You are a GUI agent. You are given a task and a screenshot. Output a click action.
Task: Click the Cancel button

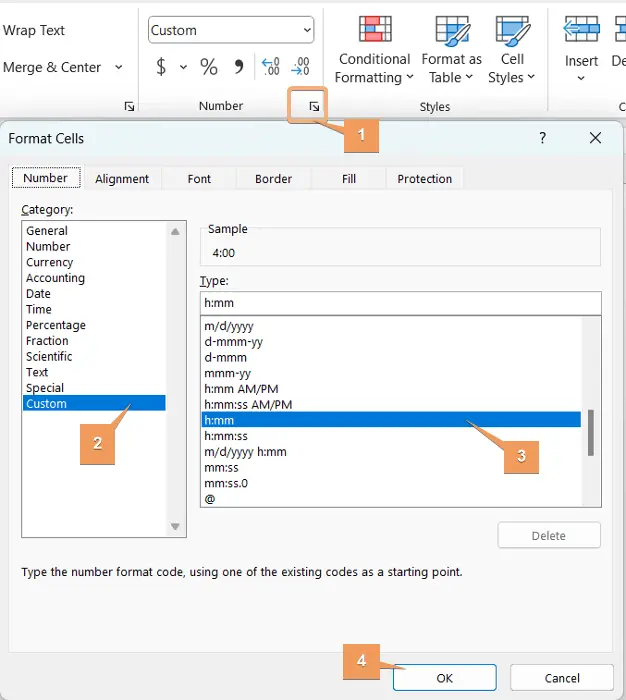pyautogui.click(x=561, y=678)
